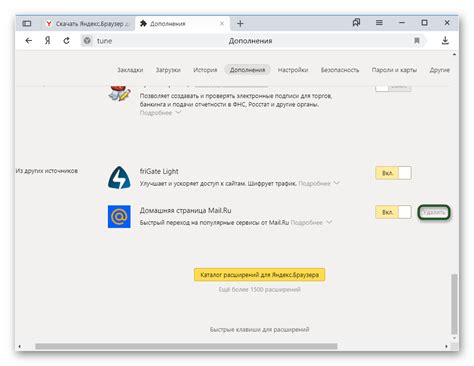Click the friGate Light extension icon

tap(119, 177)
